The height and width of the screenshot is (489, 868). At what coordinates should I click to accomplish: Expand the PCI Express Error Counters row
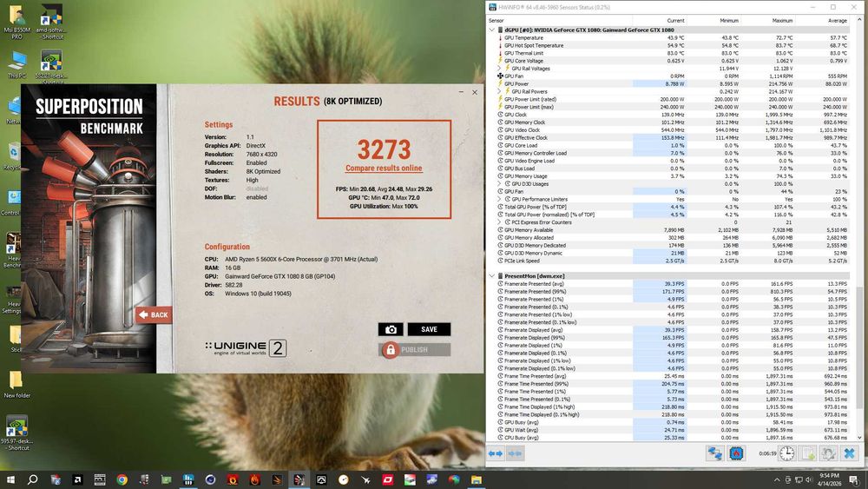[x=500, y=222]
